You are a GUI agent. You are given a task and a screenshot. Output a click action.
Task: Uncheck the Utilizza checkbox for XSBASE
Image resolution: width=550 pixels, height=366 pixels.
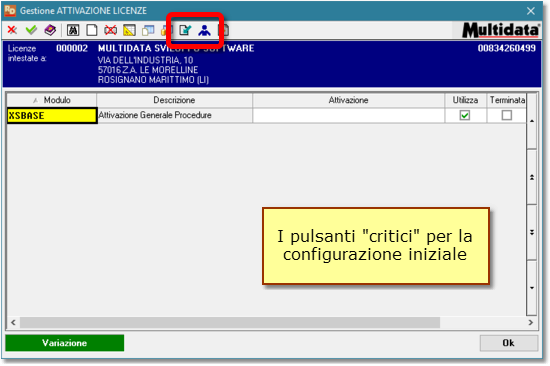pyautogui.click(x=465, y=115)
